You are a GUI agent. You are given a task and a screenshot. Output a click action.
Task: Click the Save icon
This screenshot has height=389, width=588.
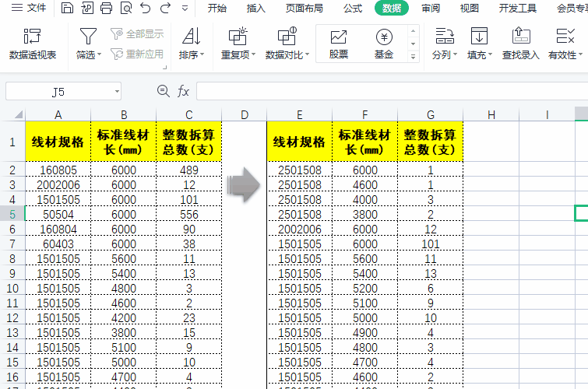[x=67, y=8]
